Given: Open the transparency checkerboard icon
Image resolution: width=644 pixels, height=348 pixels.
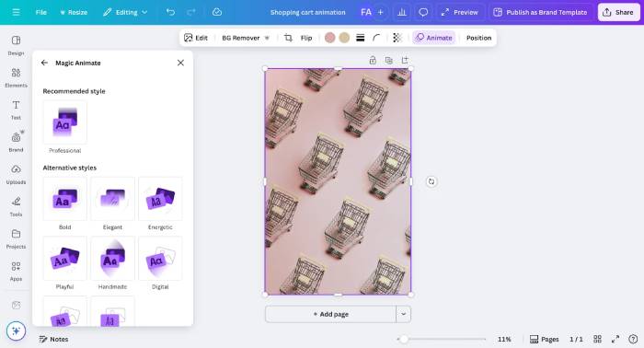Looking at the screenshot, I should pos(397,38).
